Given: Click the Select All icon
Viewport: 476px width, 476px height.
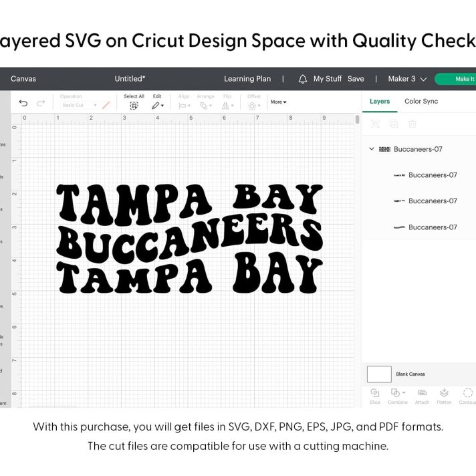Looking at the screenshot, I should (134, 106).
